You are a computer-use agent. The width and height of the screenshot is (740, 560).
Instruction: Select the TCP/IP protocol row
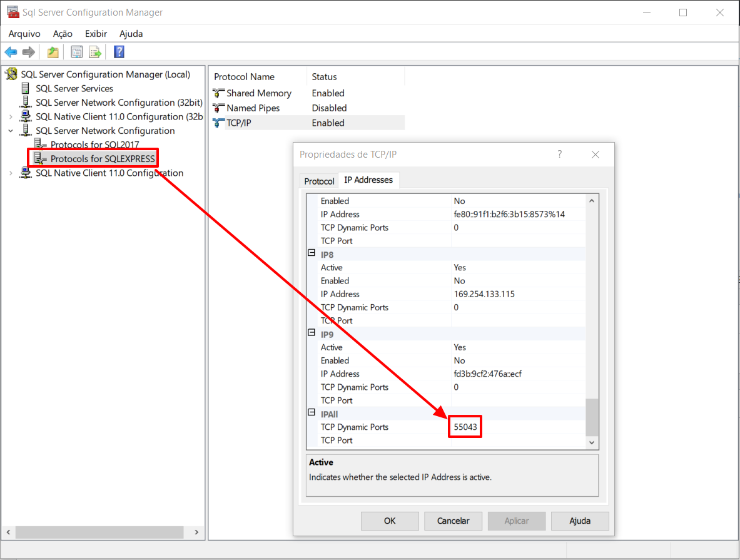click(308, 123)
